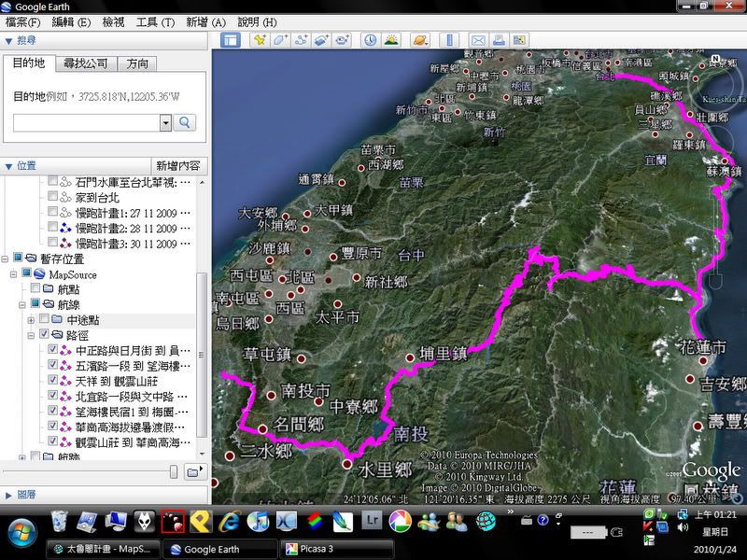The height and width of the screenshot is (560, 747).
Task: Enable the 家到台北 route checkbox
Action: click(x=53, y=198)
